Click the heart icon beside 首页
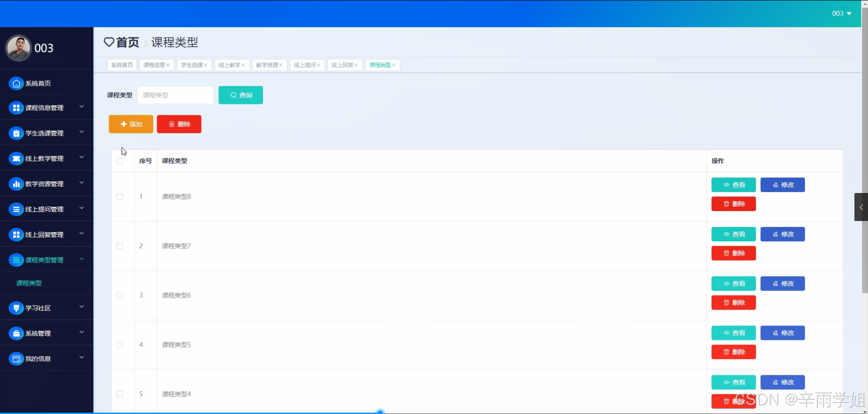868x414 pixels. [x=109, y=42]
